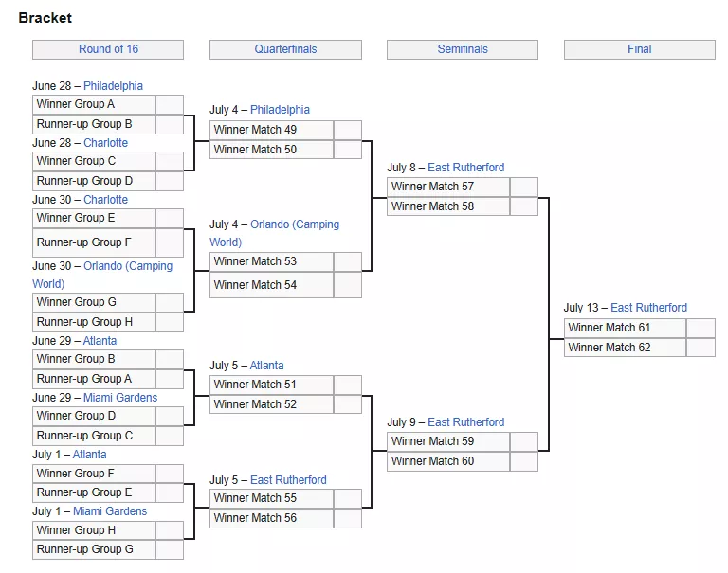Viewport: 728px width, 573px height.
Task: Click Atlanta link next to July 1
Action: (x=89, y=455)
